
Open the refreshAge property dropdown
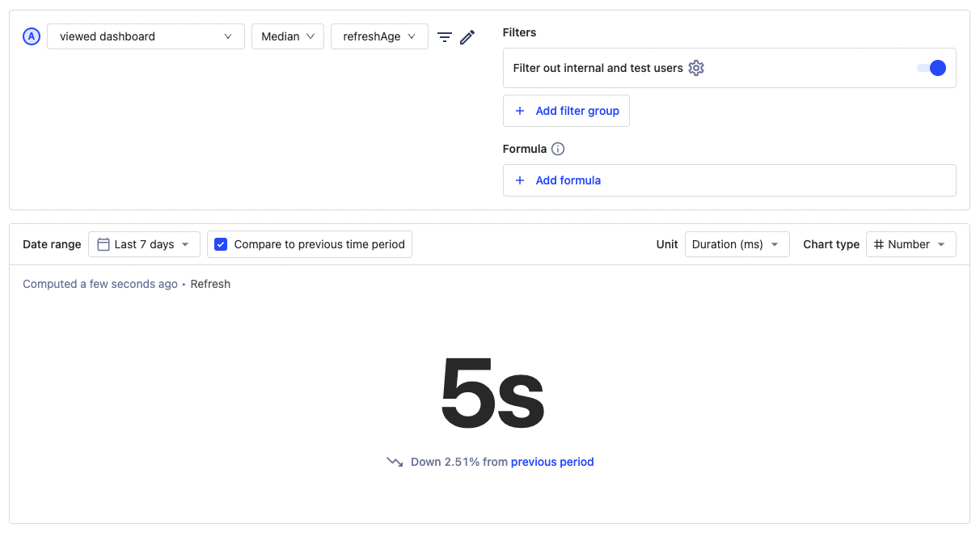tap(379, 36)
